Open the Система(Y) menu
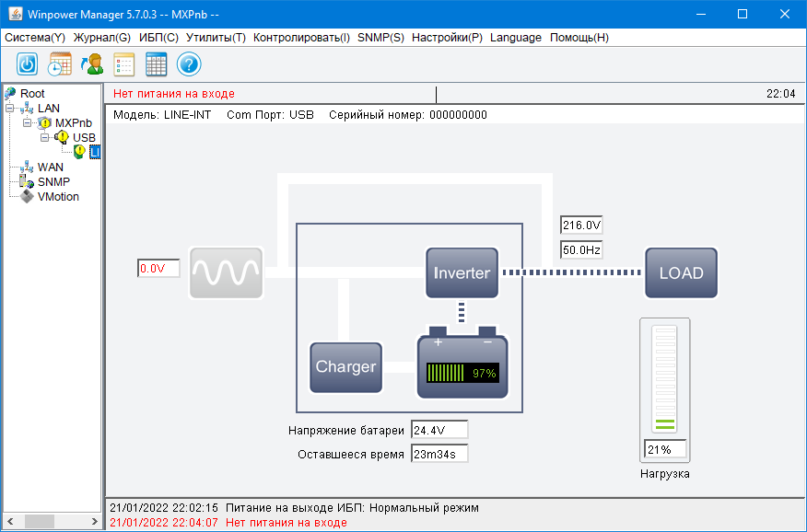The image size is (807, 532). click(35, 38)
